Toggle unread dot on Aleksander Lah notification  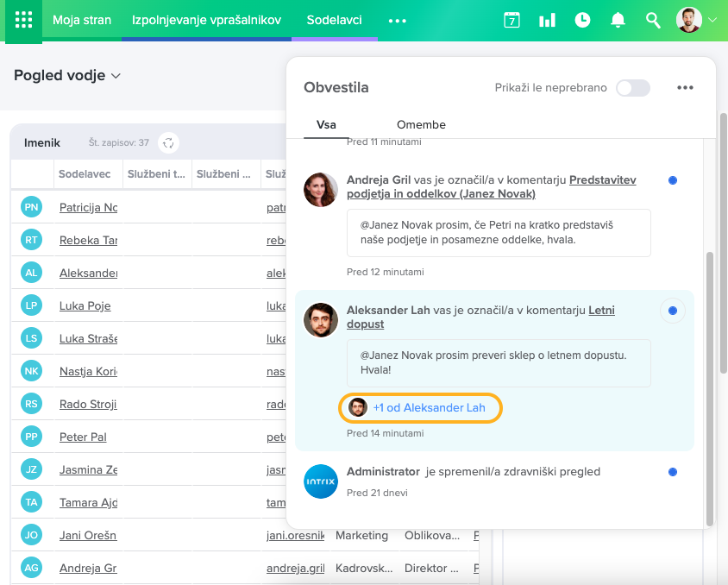(x=673, y=311)
